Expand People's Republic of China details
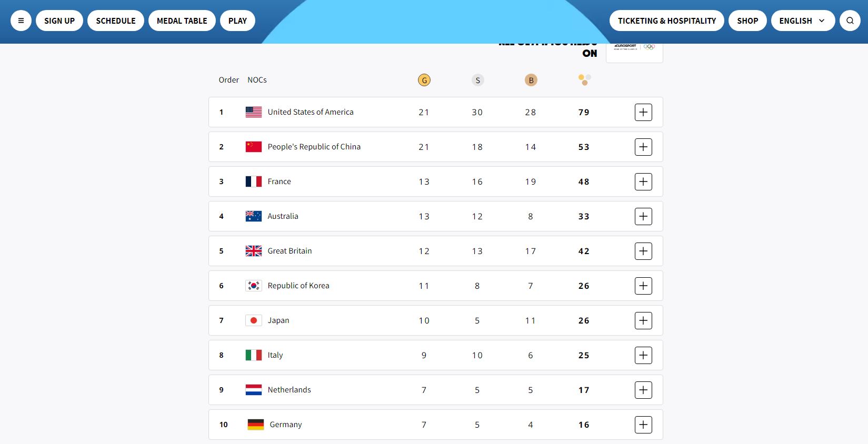Viewport: 868px width, 444px height. [x=643, y=147]
